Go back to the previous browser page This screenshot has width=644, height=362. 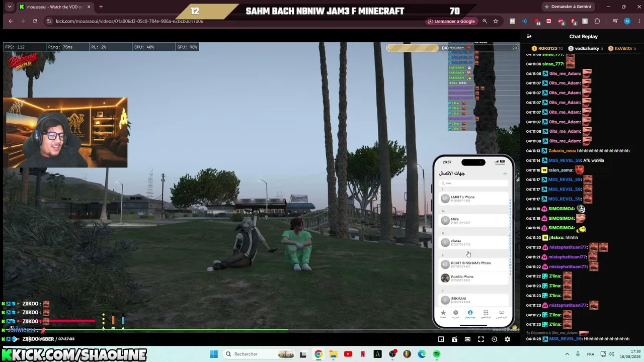[x=11, y=21]
